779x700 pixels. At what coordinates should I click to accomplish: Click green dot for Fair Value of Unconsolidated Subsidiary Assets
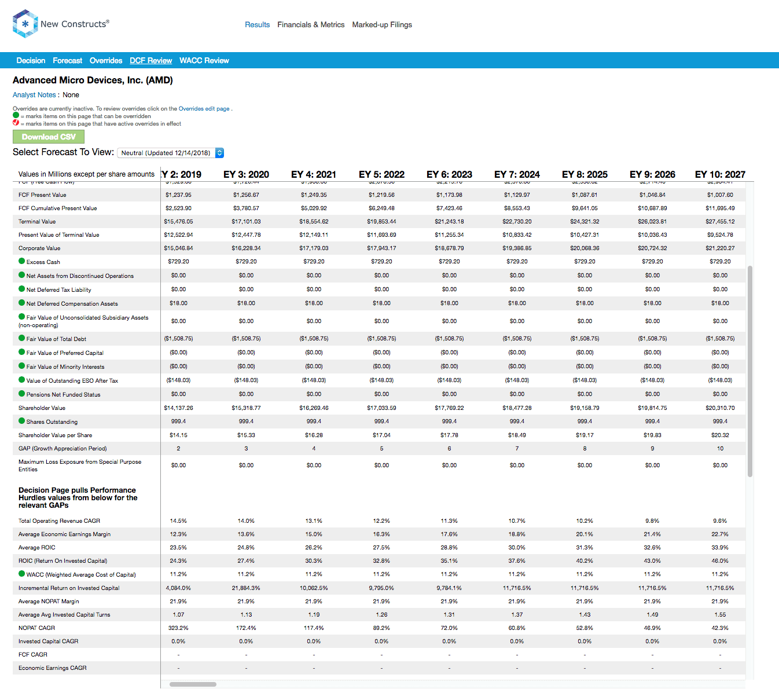(x=22, y=317)
